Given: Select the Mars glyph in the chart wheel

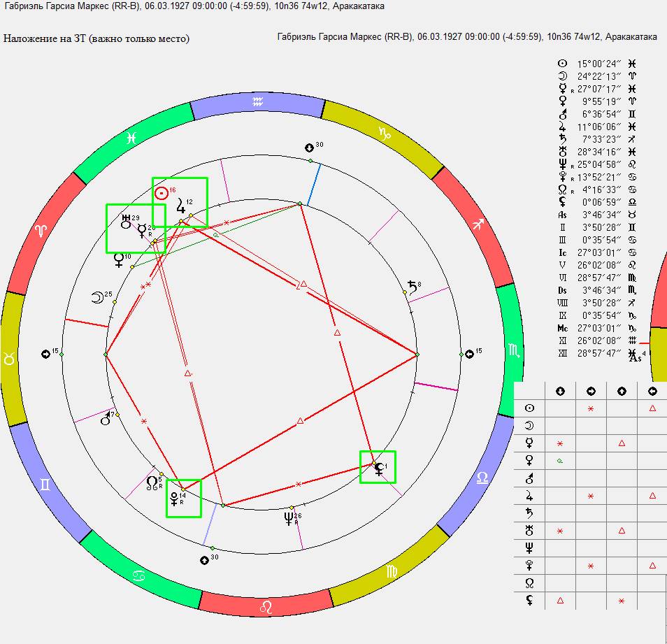Looking at the screenshot, I should click(x=105, y=418).
